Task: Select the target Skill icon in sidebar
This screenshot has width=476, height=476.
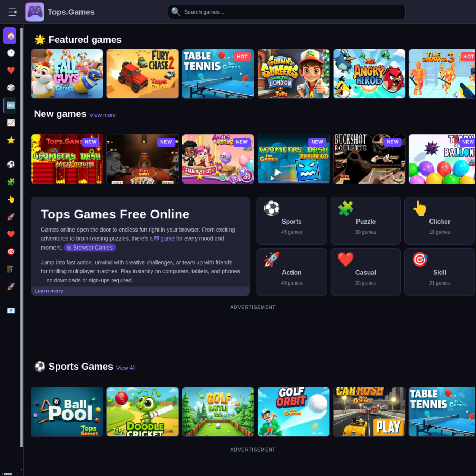Action: coord(11,252)
